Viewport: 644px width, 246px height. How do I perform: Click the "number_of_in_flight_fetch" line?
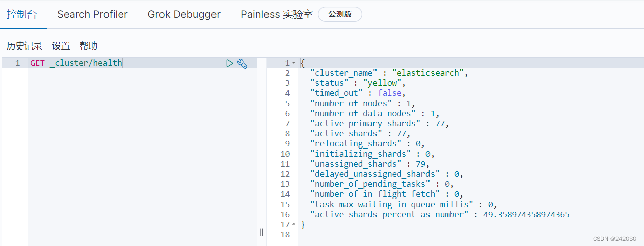[x=387, y=194]
